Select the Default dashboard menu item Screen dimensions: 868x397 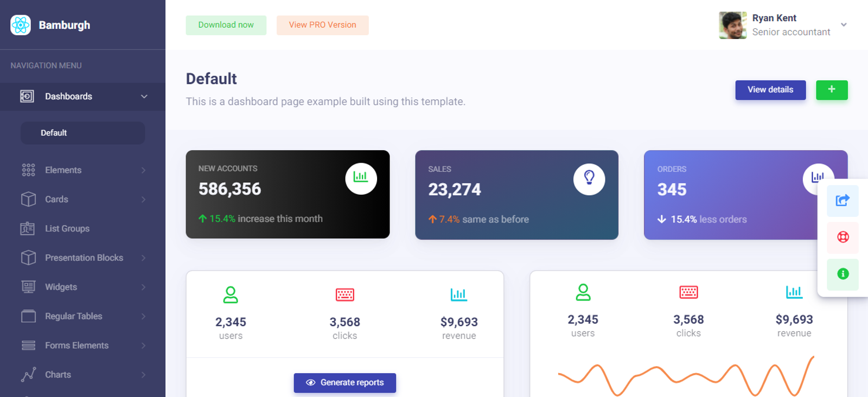pyautogui.click(x=83, y=133)
